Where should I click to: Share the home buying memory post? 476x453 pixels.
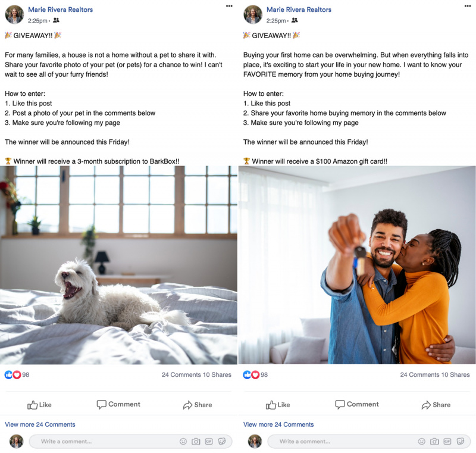pyautogui.click(x=436, y=405)
